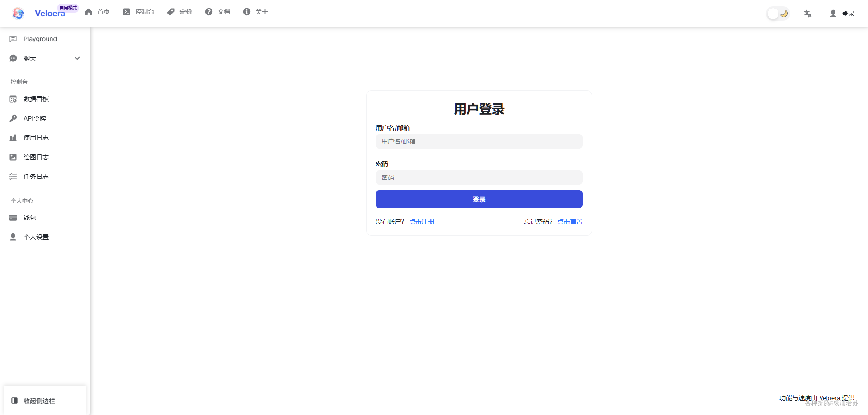The image size is (868, 415).
Task: Click the image icon beside 绘图日志
Action: (13, 157)
